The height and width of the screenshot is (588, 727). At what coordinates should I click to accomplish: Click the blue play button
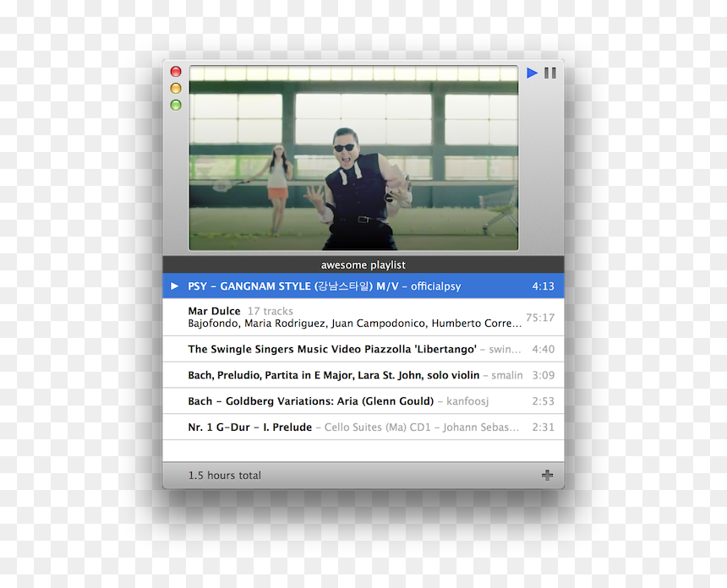(x=532, y=73)
